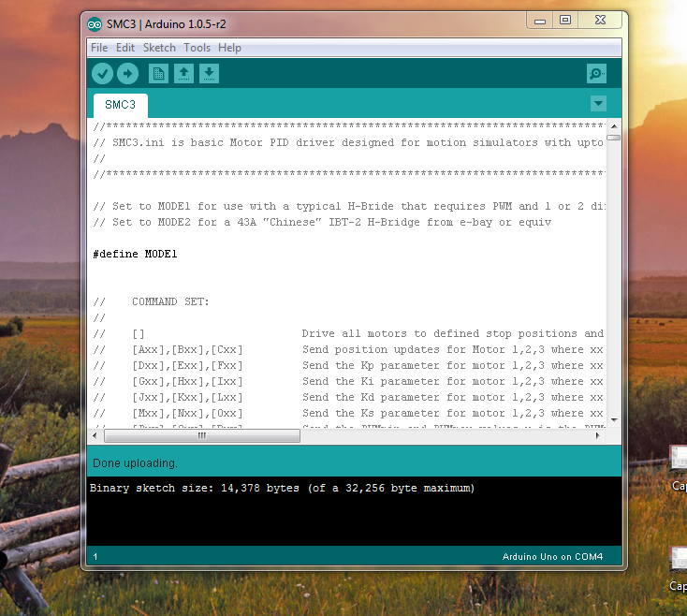The image size is (687, 616).
Task: Click the vertical scrollbar up arrow
Action: coord(614,126)
